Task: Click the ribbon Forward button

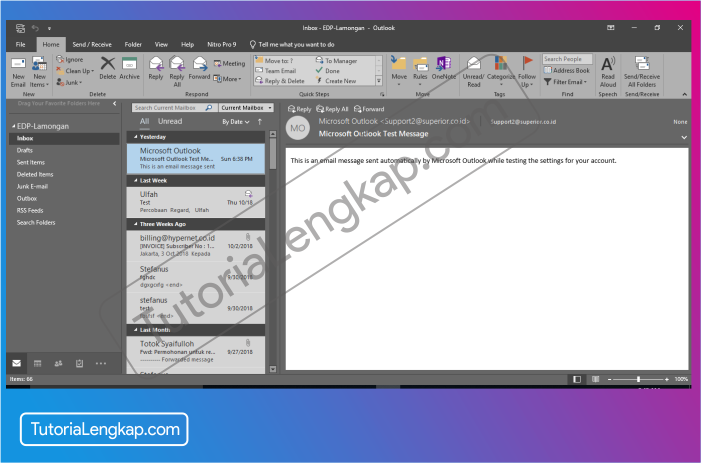Action: pos(199,68)
